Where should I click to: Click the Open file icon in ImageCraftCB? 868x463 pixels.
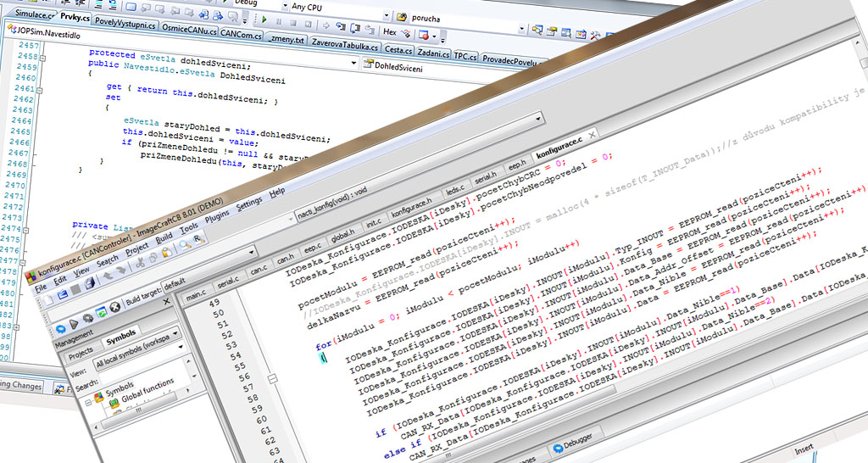coord(63,294)
